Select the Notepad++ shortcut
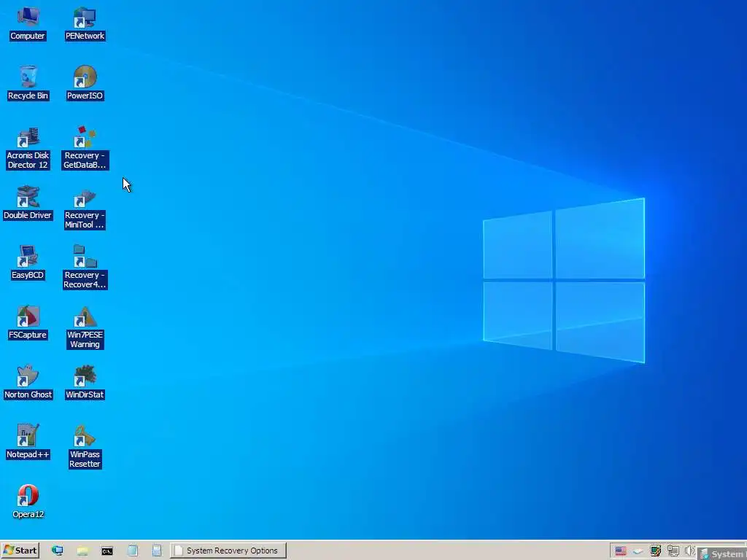The height and width of the screenshot is (560, 747). 28,442
